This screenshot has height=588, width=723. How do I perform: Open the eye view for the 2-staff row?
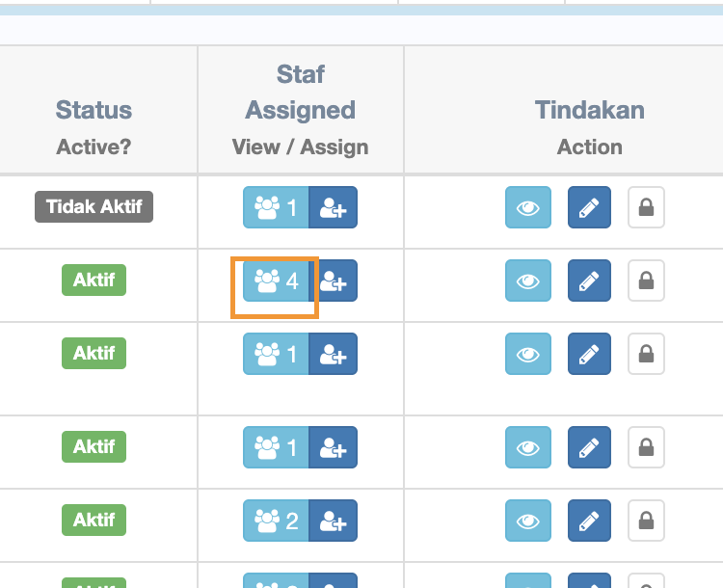pos(528,521)
